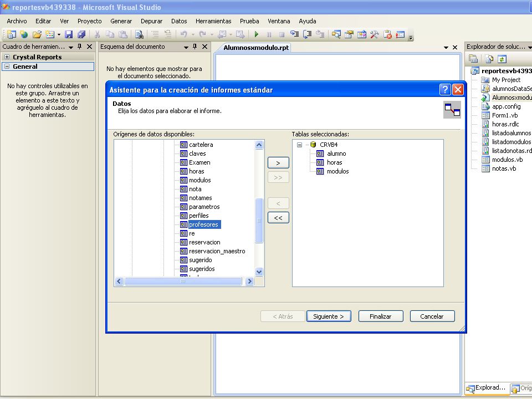Image resolution: width=532 pixels, height=399 pixels.
Task: Select the modulos table in Tablas seleccionadas
Action: pyautogui.click(x=338, y=171)
